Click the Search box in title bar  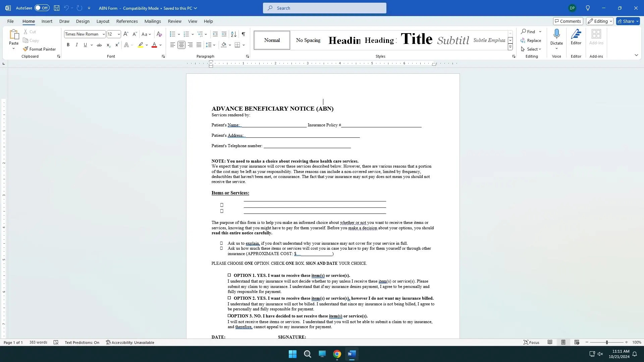point(325,8)
